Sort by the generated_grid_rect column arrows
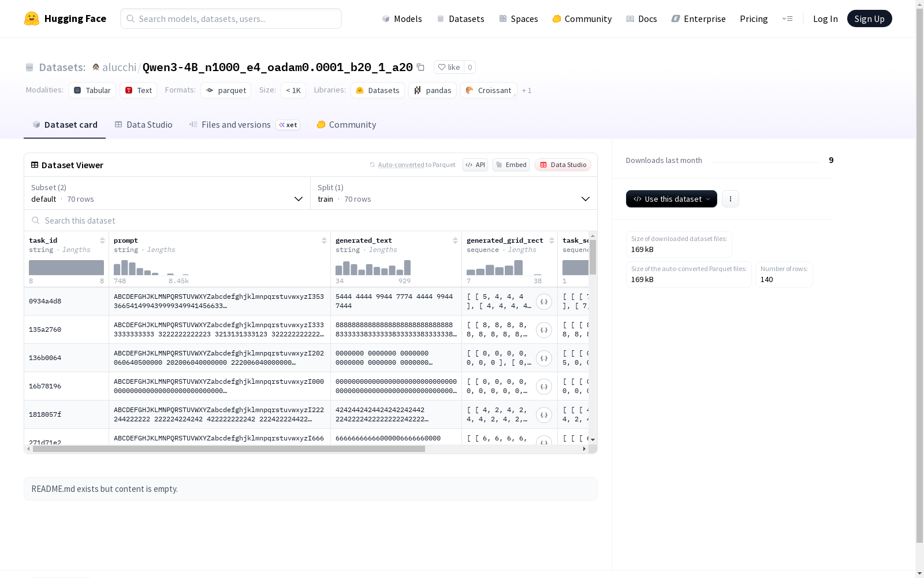Viewport: 924px width, 578px height. click(552, 240)
